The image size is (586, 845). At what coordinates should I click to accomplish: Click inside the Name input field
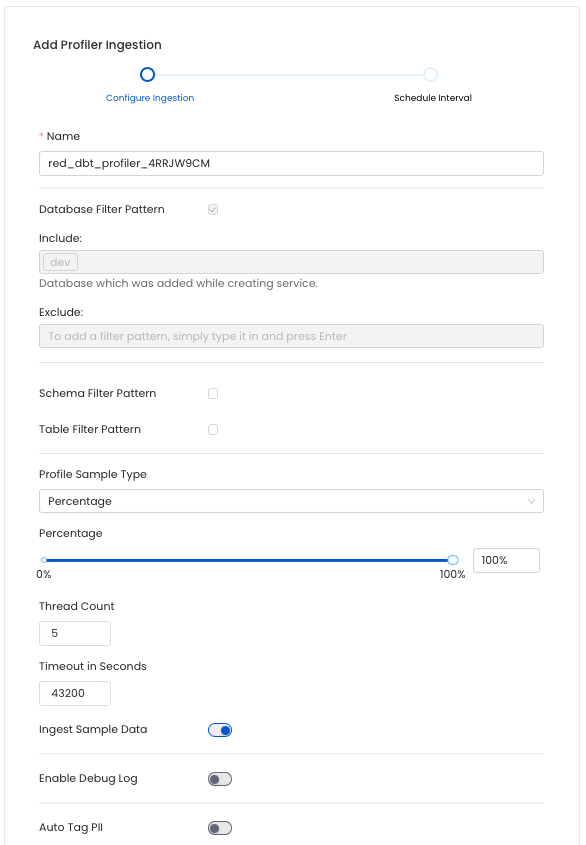tap(291, 163)
